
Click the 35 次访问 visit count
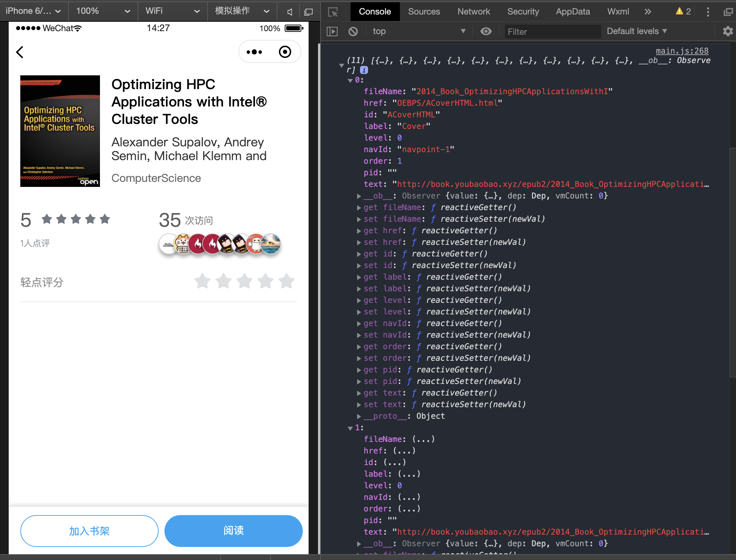[186, 220]
